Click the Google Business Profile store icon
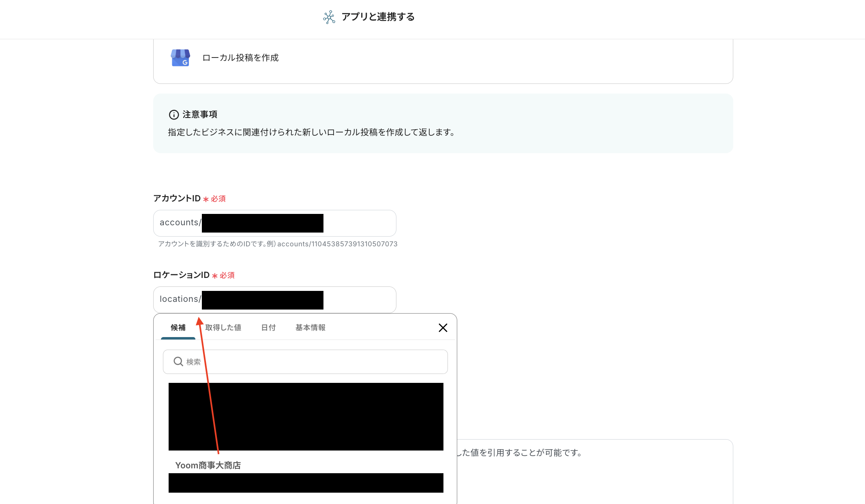 180,58
